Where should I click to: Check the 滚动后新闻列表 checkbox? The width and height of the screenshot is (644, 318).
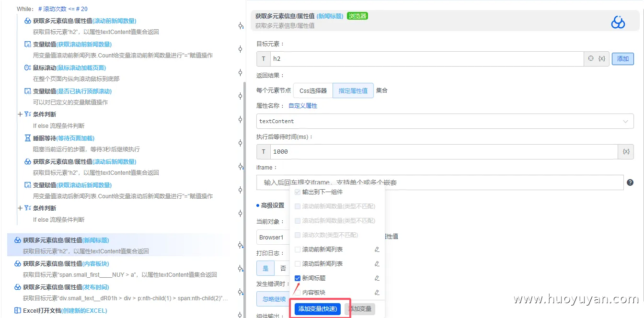point(298,263)
